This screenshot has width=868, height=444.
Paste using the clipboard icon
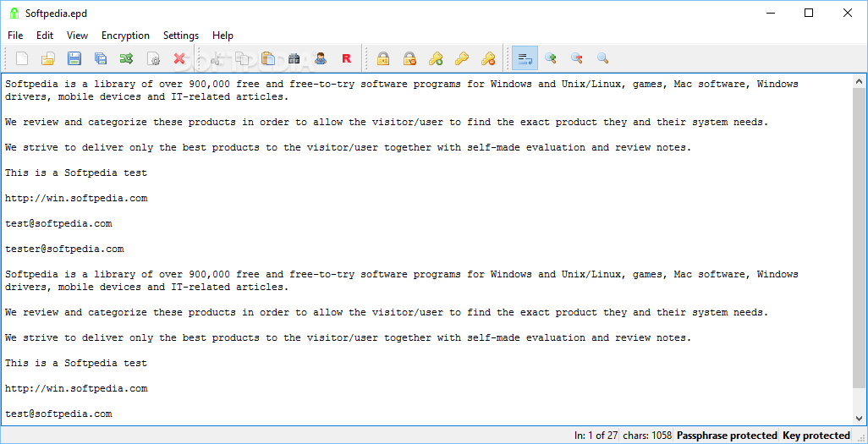pyautogui.click(x=268, y=58)
